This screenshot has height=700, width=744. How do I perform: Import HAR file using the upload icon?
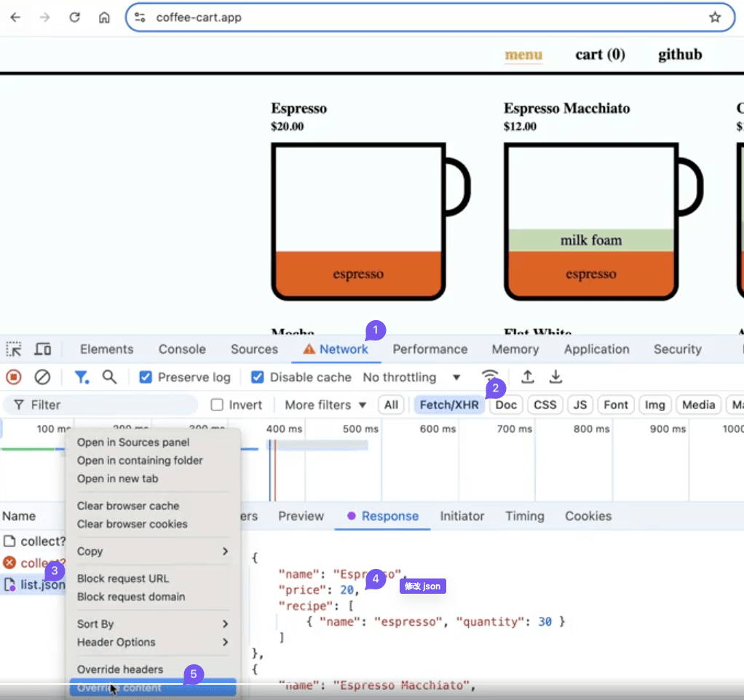coord(526,377)
